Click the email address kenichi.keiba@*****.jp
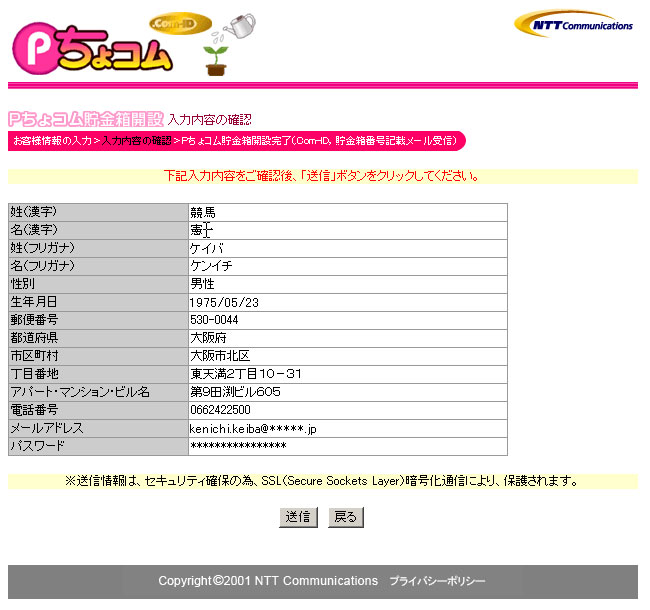This screenshot has width=650, height=610. [x=253, y=429]
